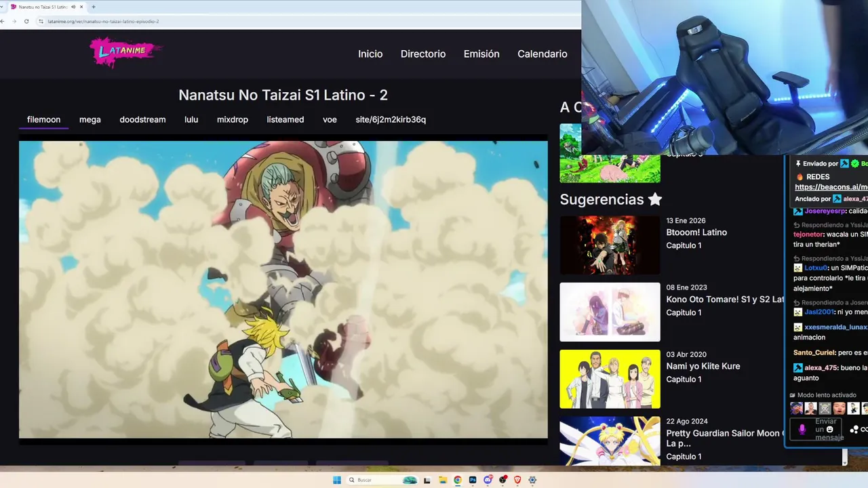Open the beacons.ai link in pinned chat
This screenshot has width=868, height=488.
[831, 187]
